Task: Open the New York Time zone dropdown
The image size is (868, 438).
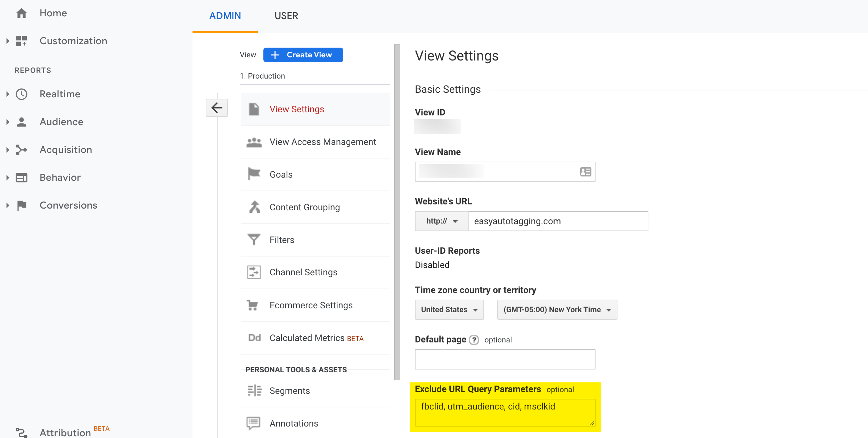Action: [x=557, y=310]
